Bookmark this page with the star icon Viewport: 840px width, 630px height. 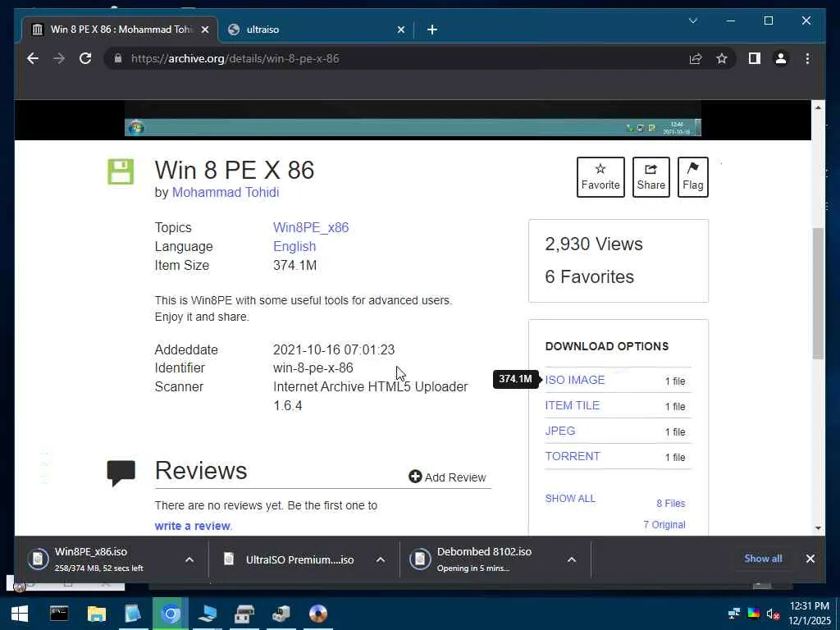point(722,58)
